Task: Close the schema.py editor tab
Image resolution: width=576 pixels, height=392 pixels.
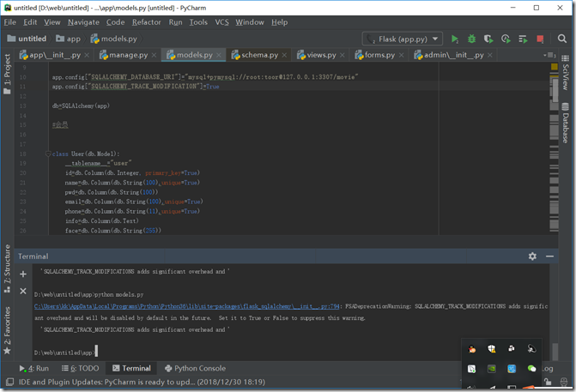Action: (284, 55)
